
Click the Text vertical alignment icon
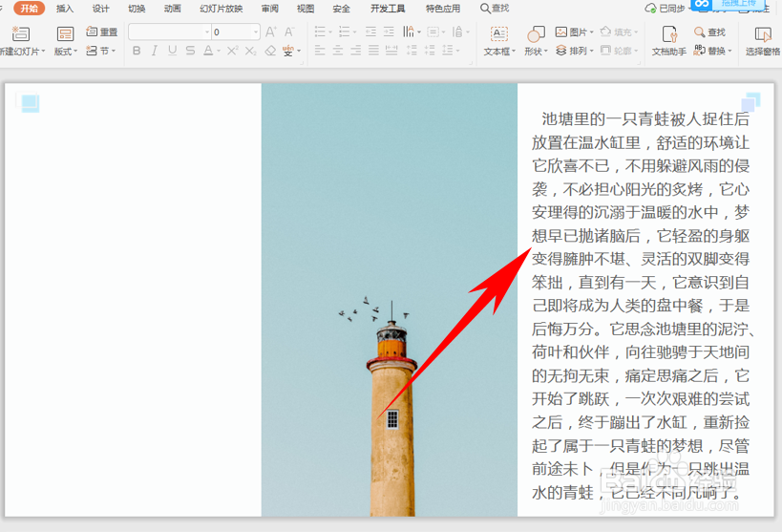[x=433, y=32]
